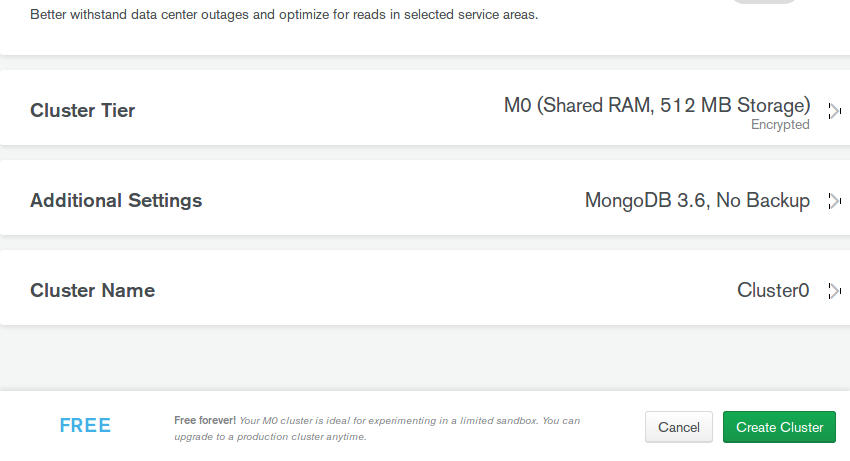
Task: Click the Cluster0 name value
Action: 773,290
